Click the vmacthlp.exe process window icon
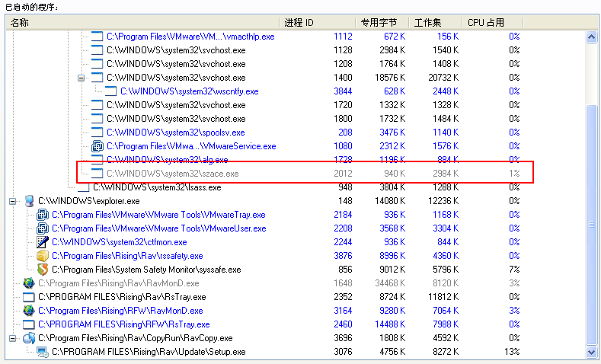This screenshot has width=601, height=364. 97,37
